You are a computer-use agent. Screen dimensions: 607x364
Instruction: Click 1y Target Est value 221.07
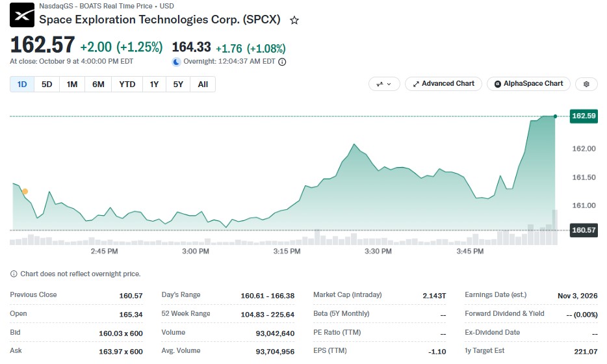pos(586,352)
